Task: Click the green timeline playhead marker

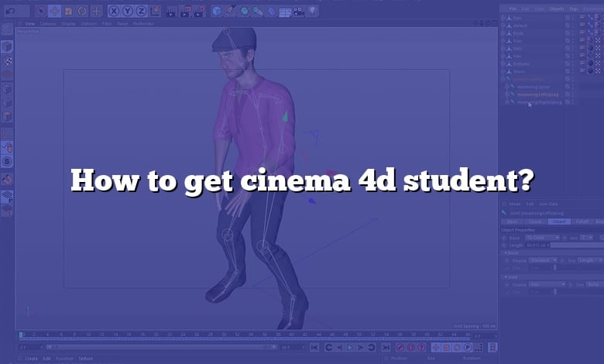Action: tap(21, 335)
